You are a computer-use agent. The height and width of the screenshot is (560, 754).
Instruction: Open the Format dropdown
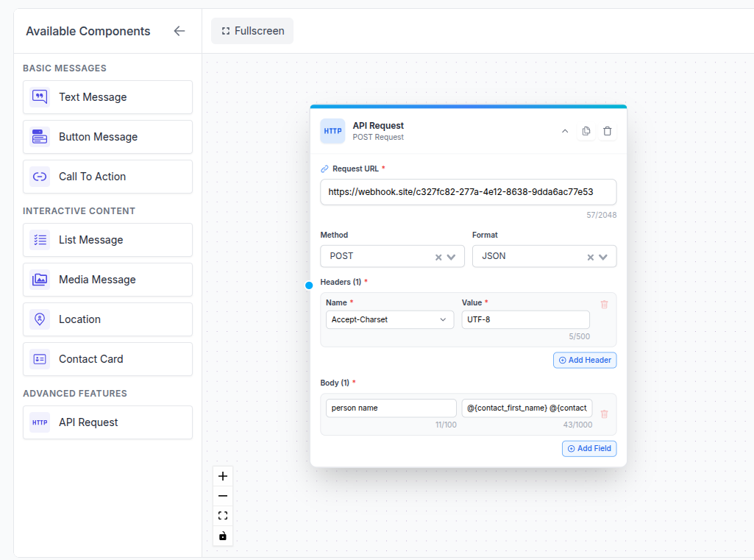[x=604, y=256]
